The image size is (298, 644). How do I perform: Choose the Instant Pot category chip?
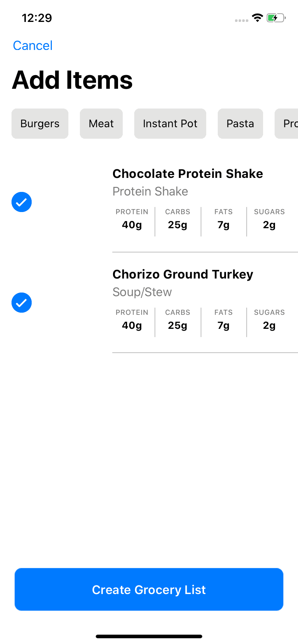(x=170, y=124)
